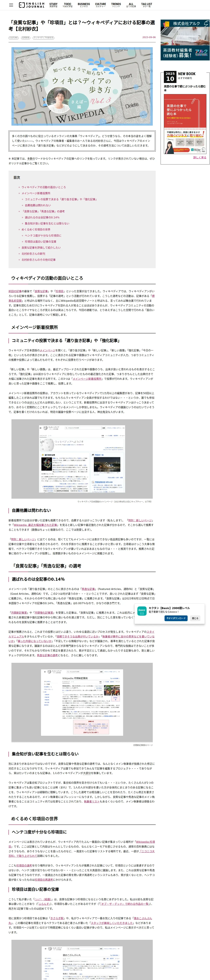Open the Wikipedia main page screenshot image
The height and width of the screenshot is (980, 210).
(82, 459)
